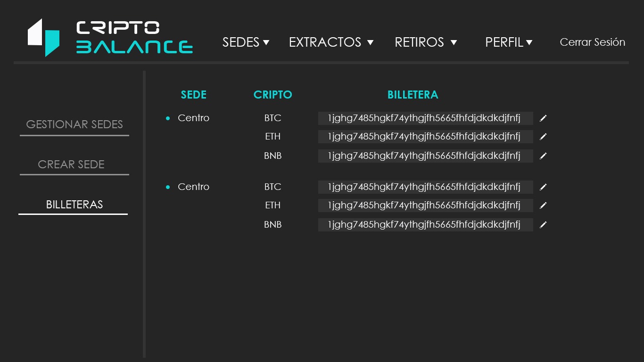
Task: Click the second Centro BNB wallet address field
Action: (x=425, y=225)
